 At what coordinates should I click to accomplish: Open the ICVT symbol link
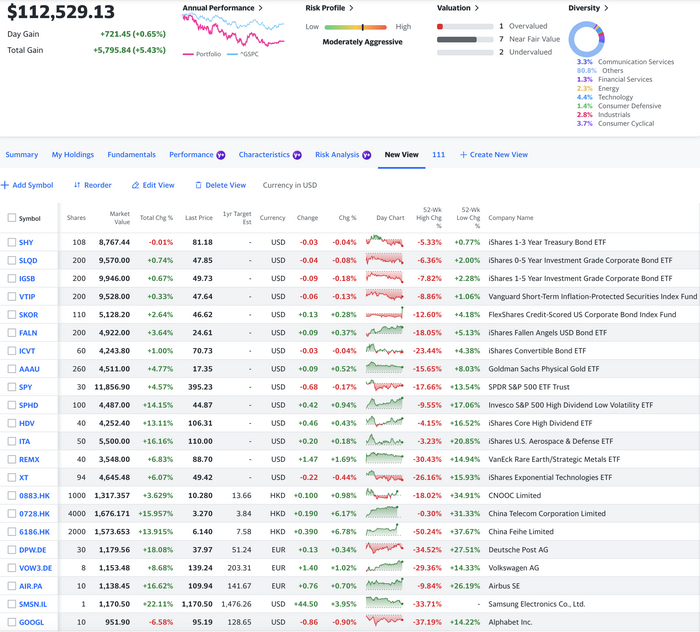[x=27, y=351]
